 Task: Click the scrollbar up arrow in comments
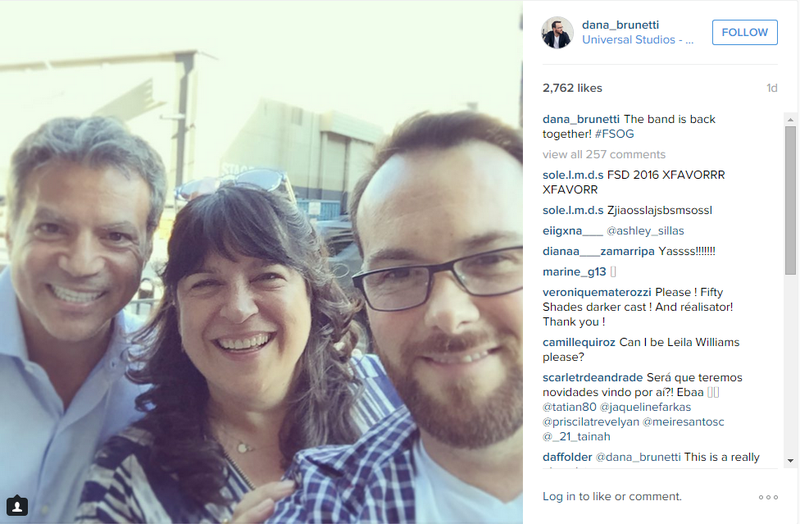(x=790, y=120)
